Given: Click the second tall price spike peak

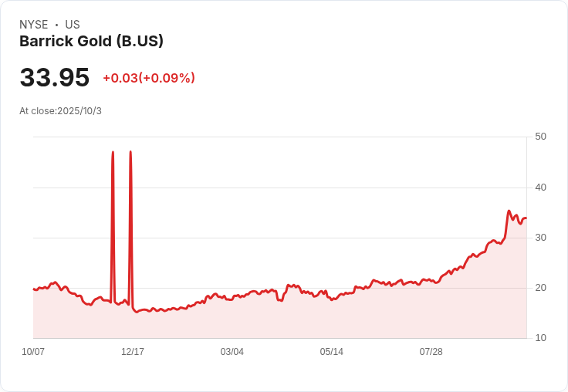Looking at the screenshot, I should click(x=130, y=152).
